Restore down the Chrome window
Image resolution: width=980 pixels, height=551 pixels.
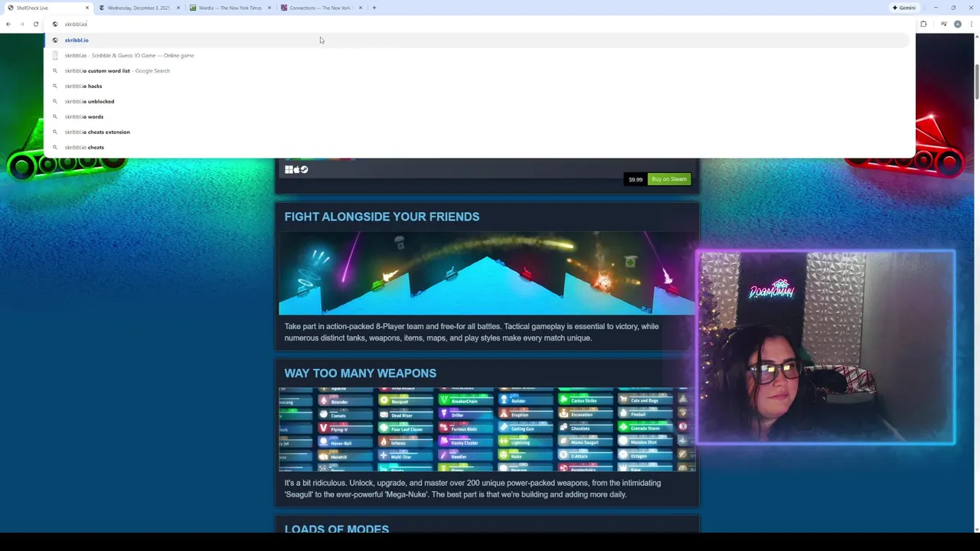953,8
